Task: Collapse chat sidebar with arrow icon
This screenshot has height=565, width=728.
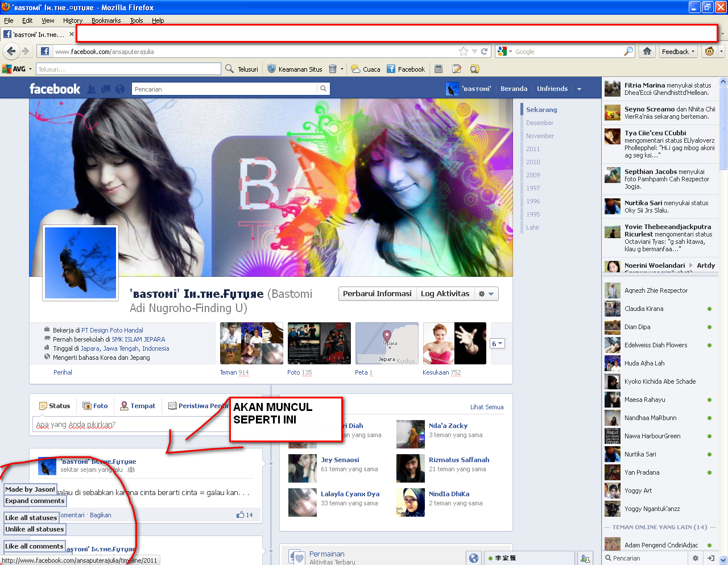Action: (x=710, y=558)
